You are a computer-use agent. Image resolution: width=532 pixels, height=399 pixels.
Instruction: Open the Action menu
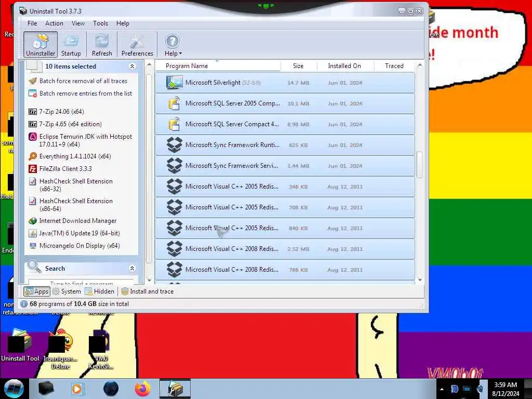54,23
